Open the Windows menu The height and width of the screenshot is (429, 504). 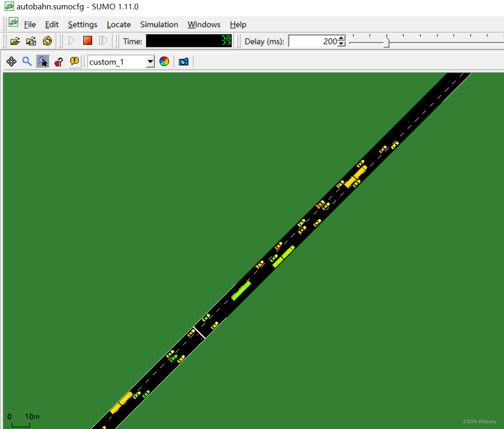pyautogui.click(x=204, y=25)
